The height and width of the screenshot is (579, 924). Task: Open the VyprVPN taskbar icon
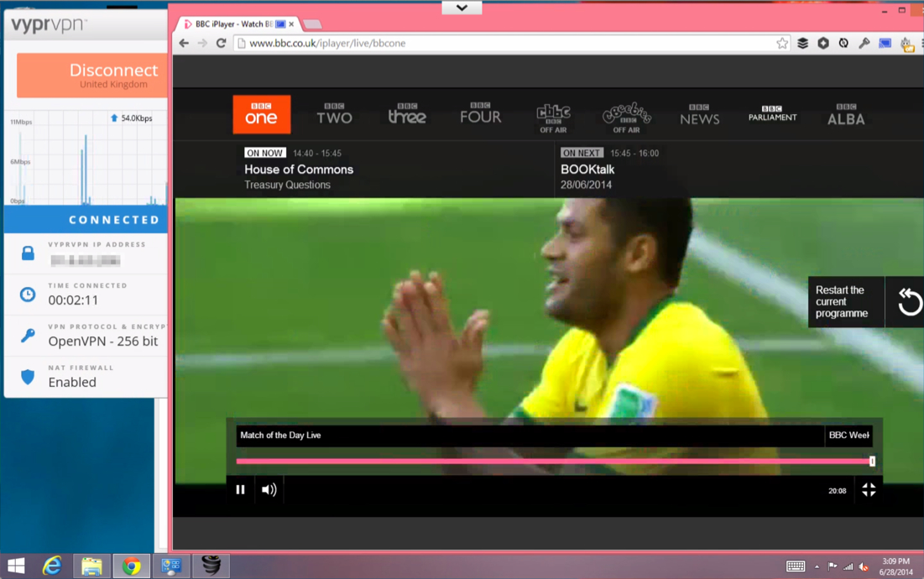pyautogui.click(x=211, y=566)
